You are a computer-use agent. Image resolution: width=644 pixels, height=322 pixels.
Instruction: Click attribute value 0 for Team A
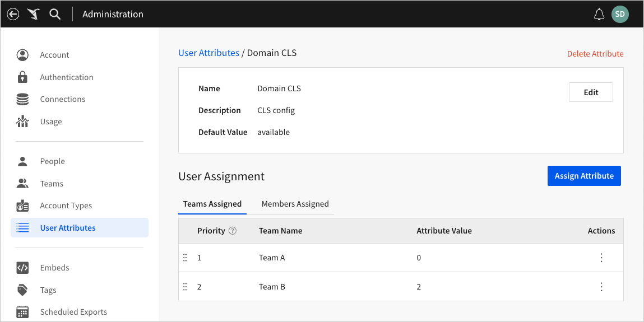[419, 258]
